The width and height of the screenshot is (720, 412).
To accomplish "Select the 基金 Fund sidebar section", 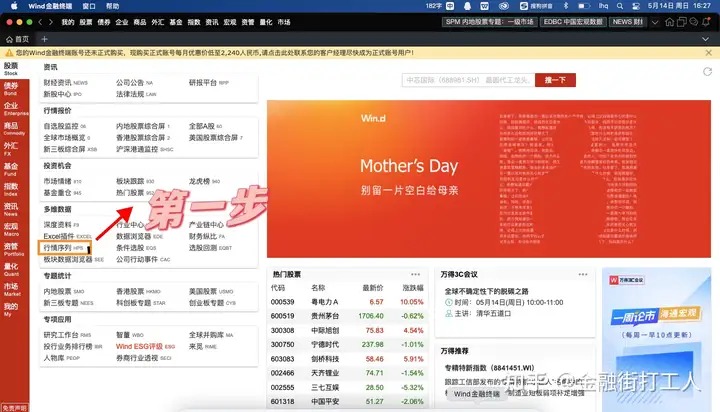I will point(11,169).
